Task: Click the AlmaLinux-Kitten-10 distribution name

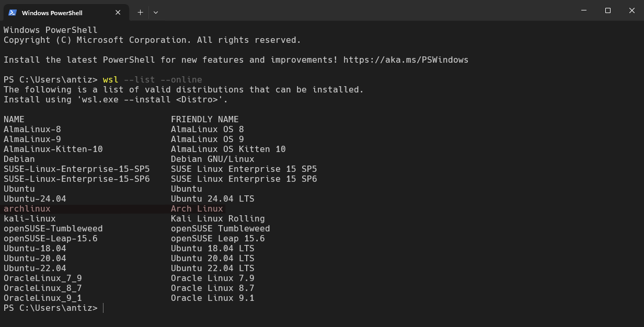Action: pyautogui.click(x=53, y=149)
